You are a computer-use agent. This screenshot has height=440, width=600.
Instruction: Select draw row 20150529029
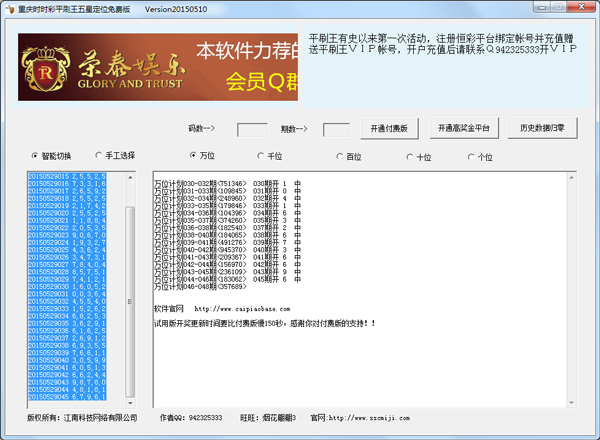pyautogui.click(x=67, y=279)
